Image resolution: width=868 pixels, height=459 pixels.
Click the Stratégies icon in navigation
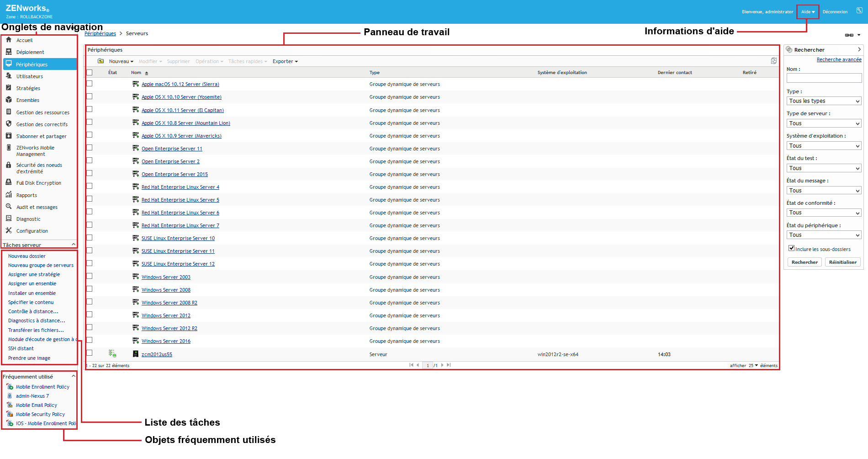coord(9,88)
